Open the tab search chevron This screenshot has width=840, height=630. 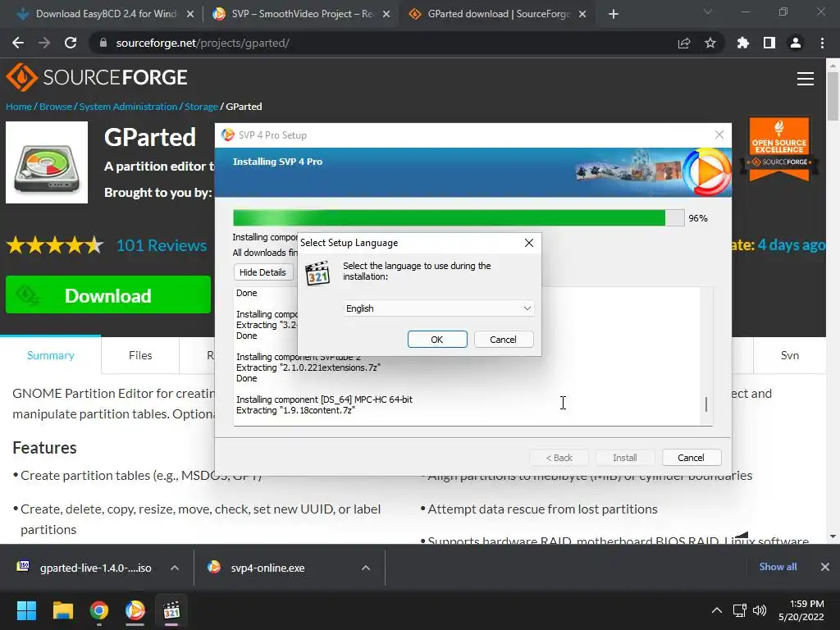click(x=708, y=11)
